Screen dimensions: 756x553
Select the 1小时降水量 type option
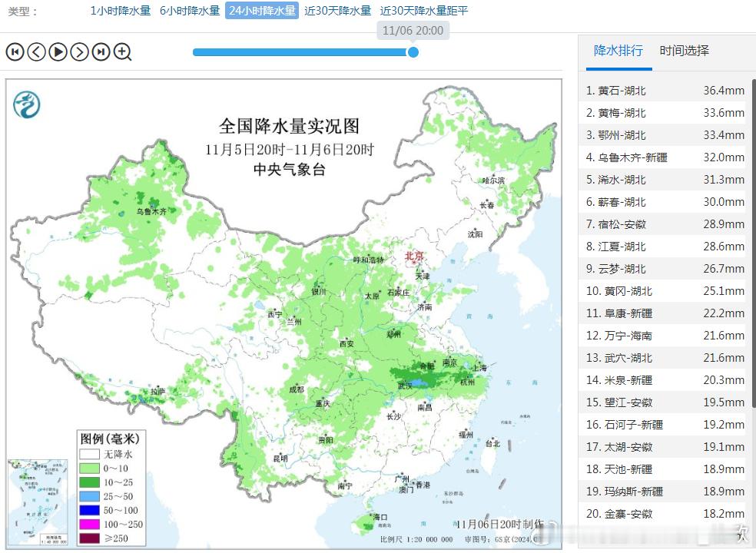pyautogui.click(x=119, y=12)
